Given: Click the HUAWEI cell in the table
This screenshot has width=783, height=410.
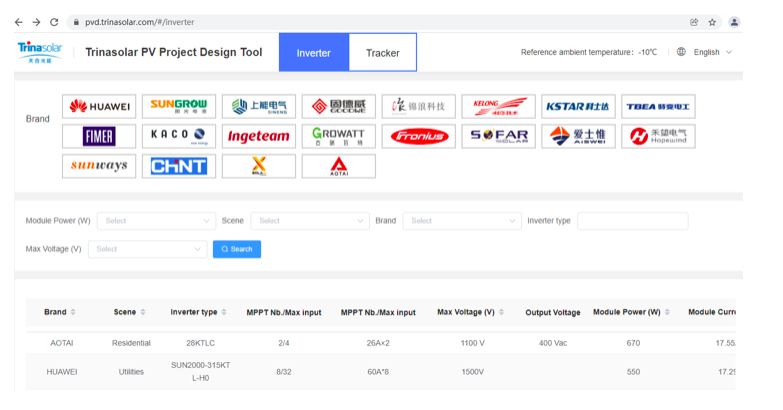Looking at the screenshot, I should [62, 372].
